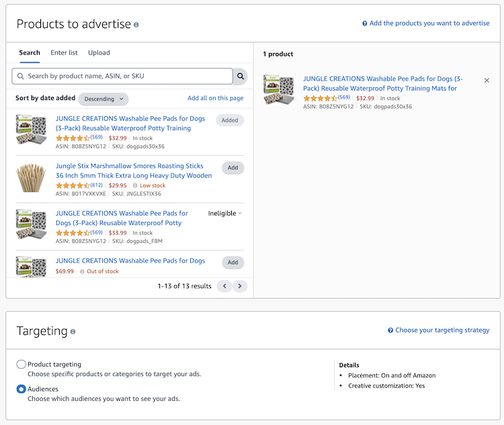The height and width of the screenshot is (425, 504).
Task: Select the Product targeting radio button
Action: [22, 365]
